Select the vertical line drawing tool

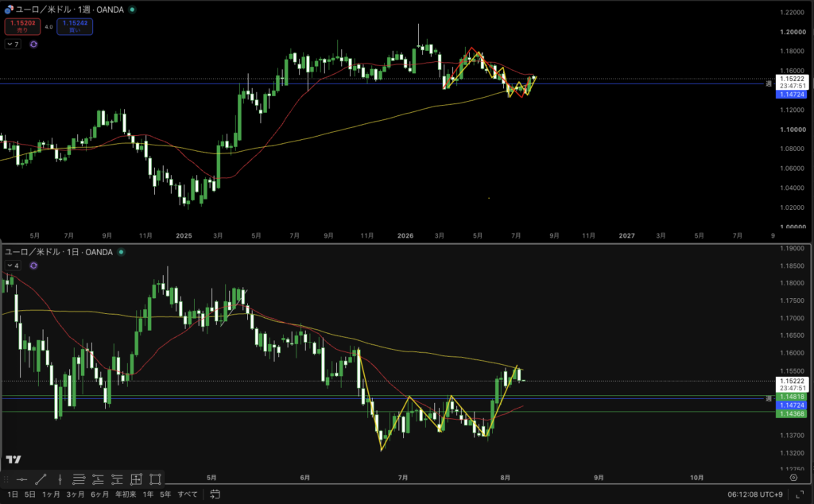point(60,479)
